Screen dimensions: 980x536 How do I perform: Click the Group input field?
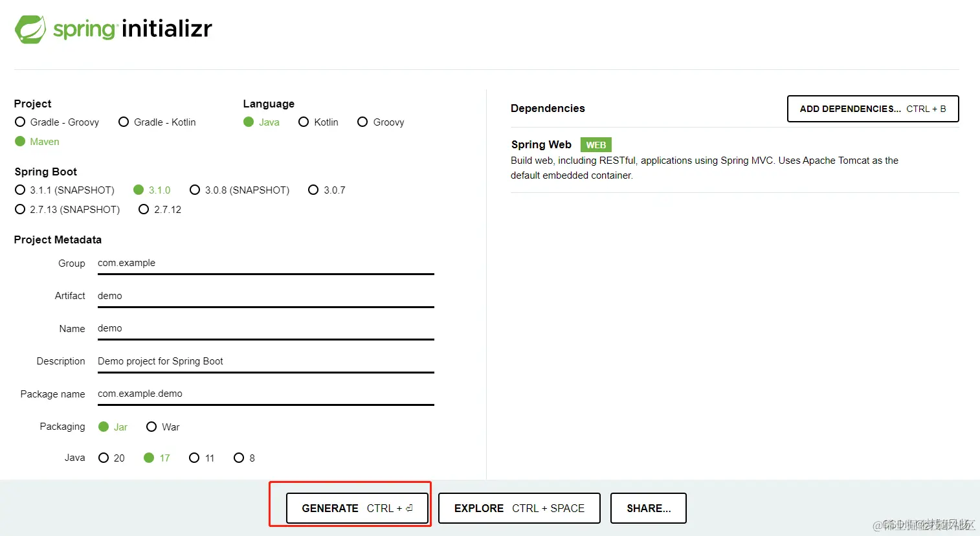pos(265,263)
